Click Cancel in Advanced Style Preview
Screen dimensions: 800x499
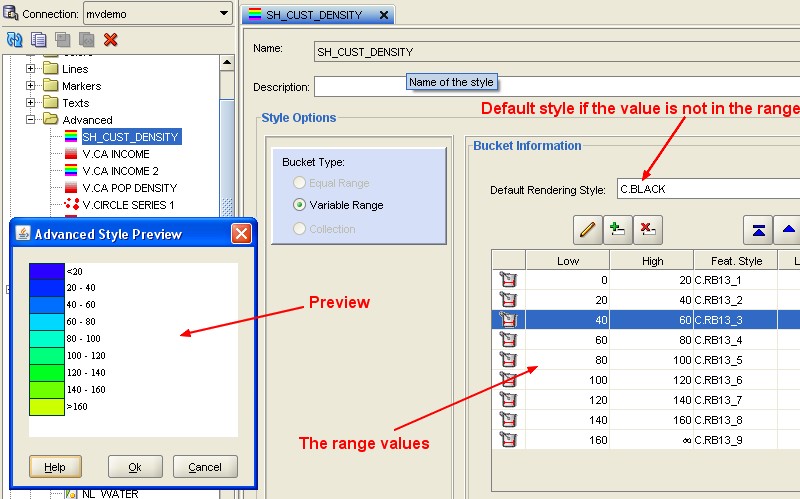pyautogui.click(x=205, y=467)
